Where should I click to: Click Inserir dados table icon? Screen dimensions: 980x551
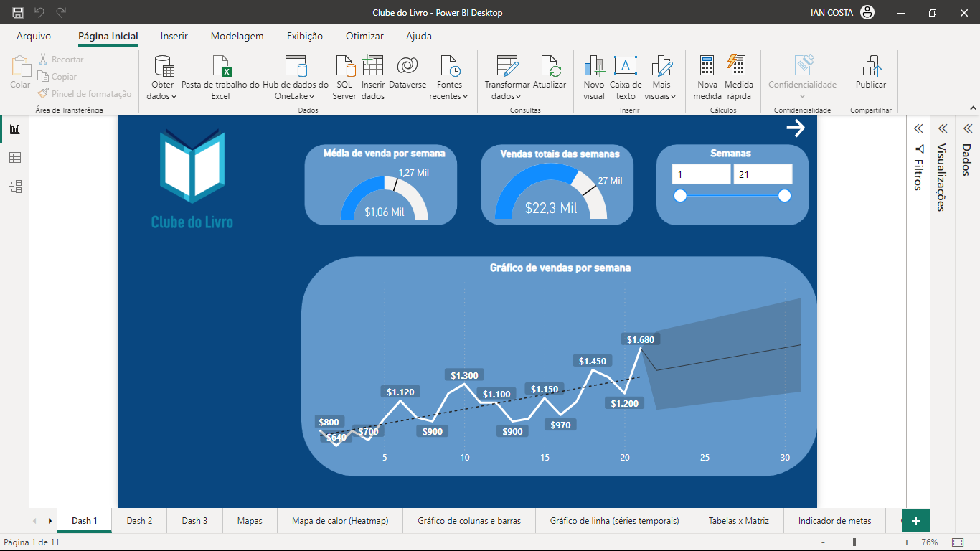(x=372, y=65)
